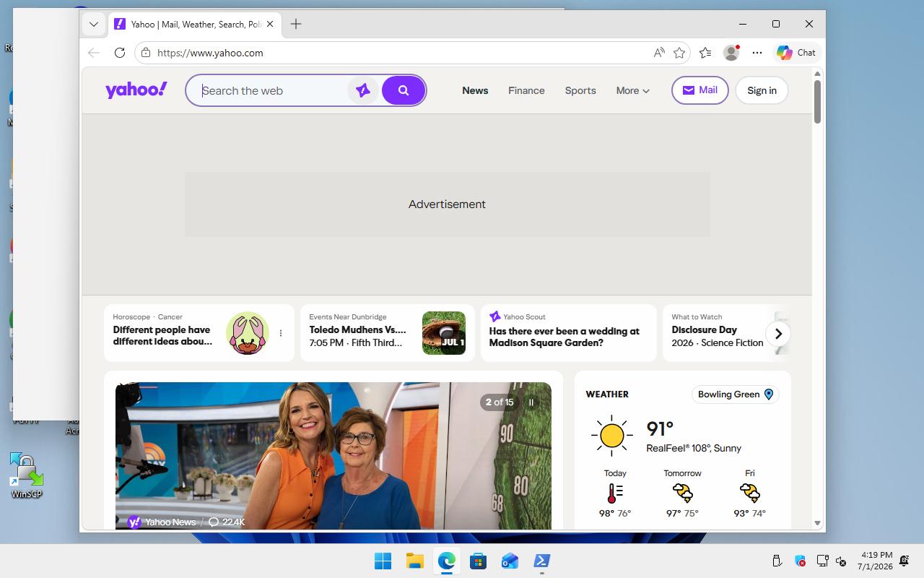View Tomorrow's weather forecast
The image size is (924, 578).
tap(682, 493)
